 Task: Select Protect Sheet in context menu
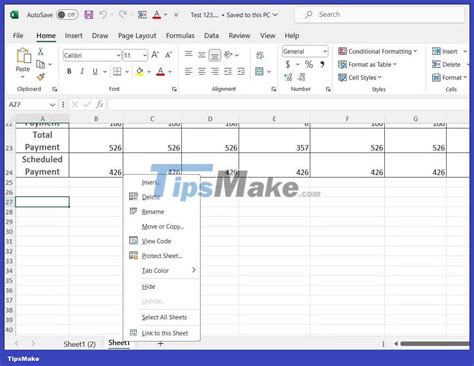162,256
